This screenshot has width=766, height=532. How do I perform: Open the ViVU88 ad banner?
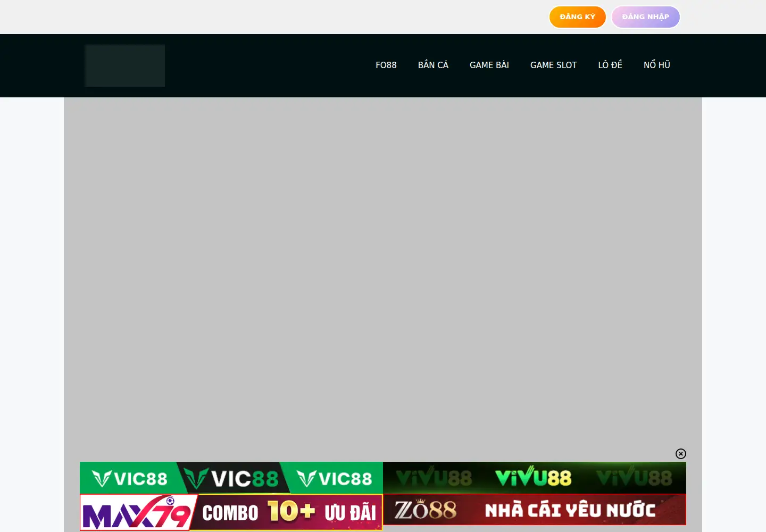[x=535, y=478]
